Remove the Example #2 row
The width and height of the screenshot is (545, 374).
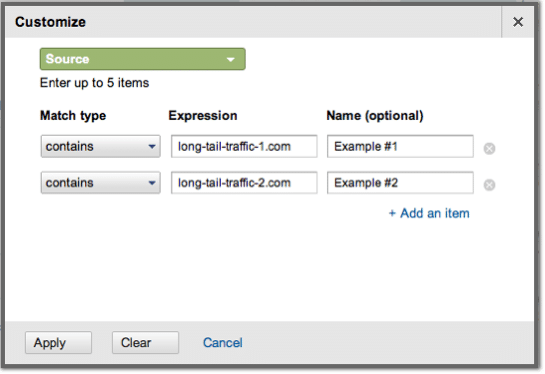coord(489,185)
